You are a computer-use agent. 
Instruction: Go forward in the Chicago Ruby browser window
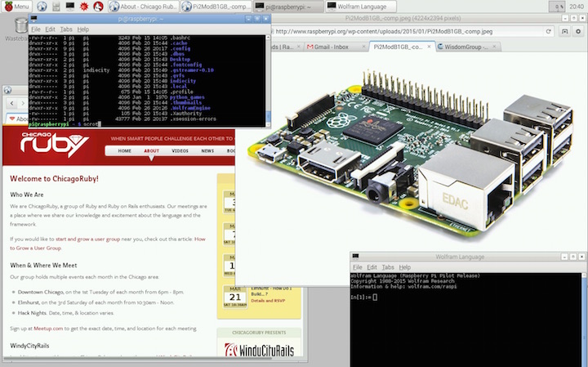coord(23,103)
